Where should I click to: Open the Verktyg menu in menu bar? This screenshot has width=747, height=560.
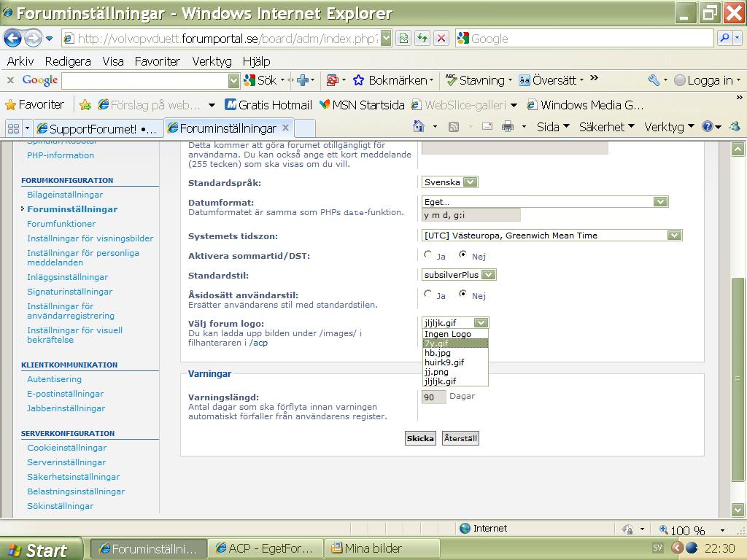click(212, 61)
